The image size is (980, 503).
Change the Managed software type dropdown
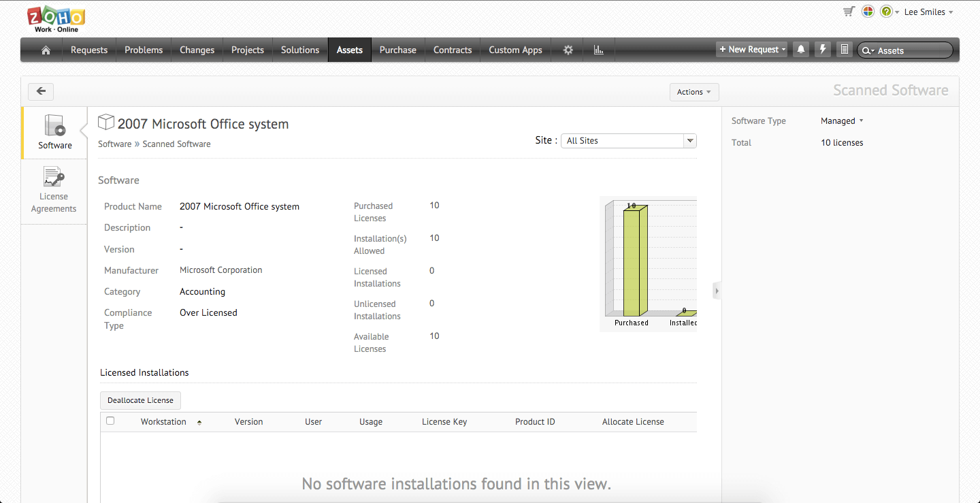[x=842, y=121]
